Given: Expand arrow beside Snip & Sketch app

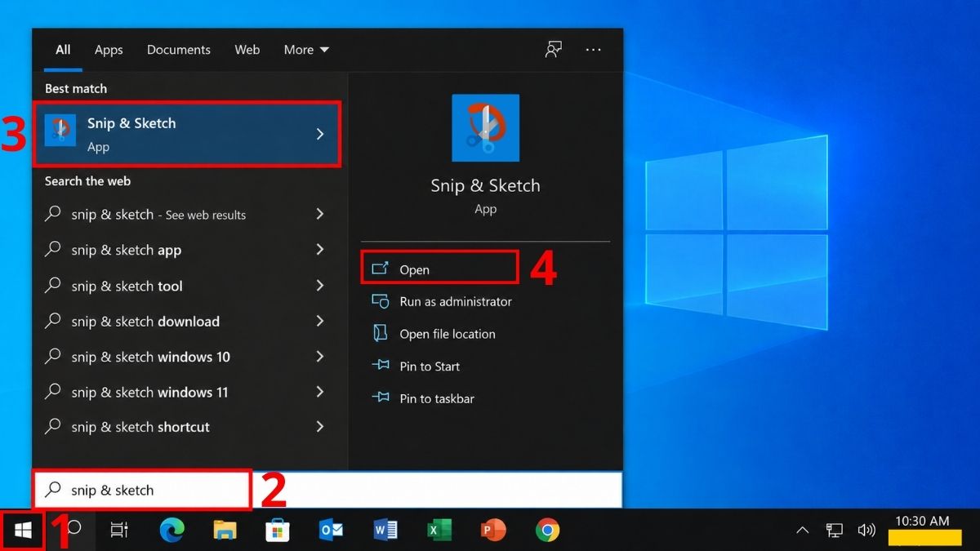Looking at the screenshot, I should tap(320, 135).
